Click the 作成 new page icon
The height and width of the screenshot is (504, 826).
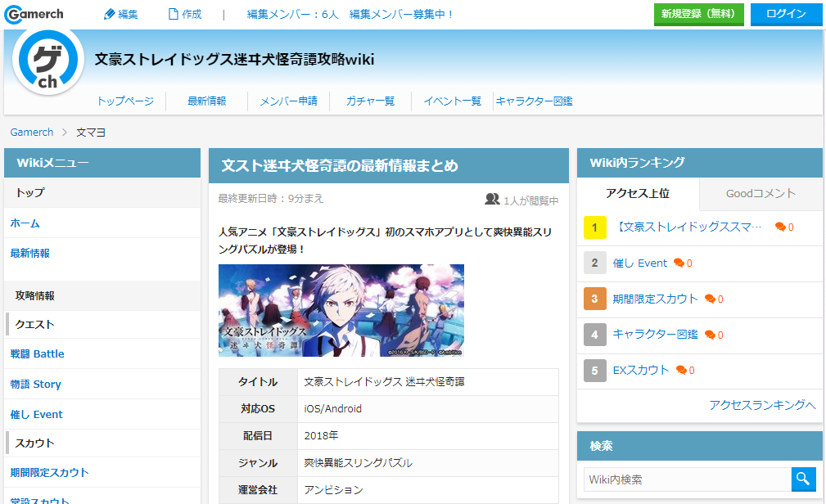[x=173, y=14]
